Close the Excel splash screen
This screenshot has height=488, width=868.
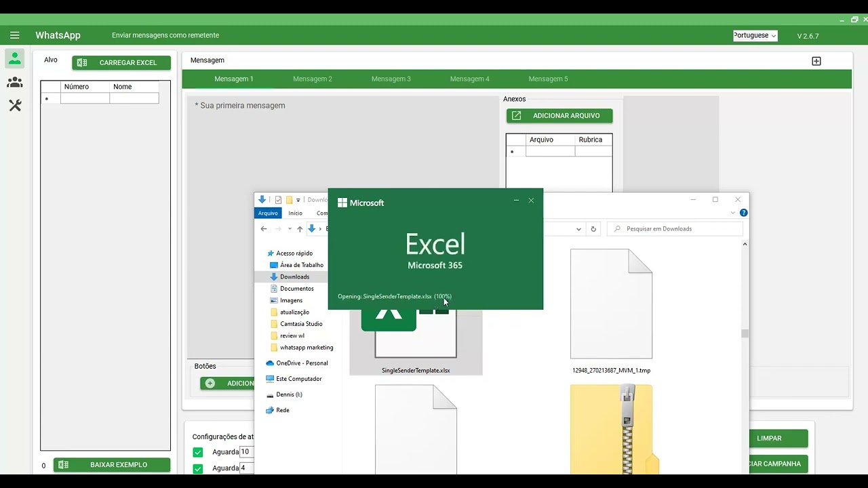(x=531, y=200)
